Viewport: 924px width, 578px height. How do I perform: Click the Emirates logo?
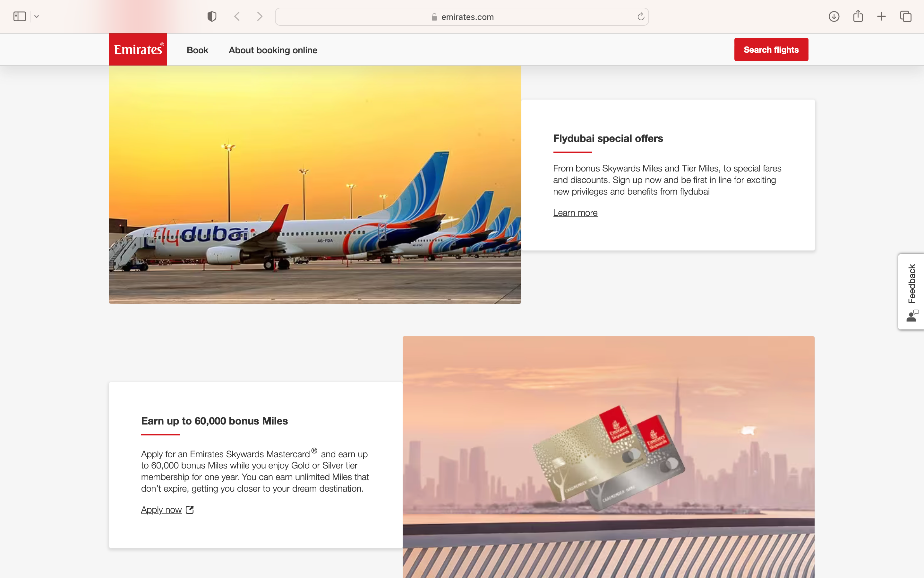click(138, 49)
